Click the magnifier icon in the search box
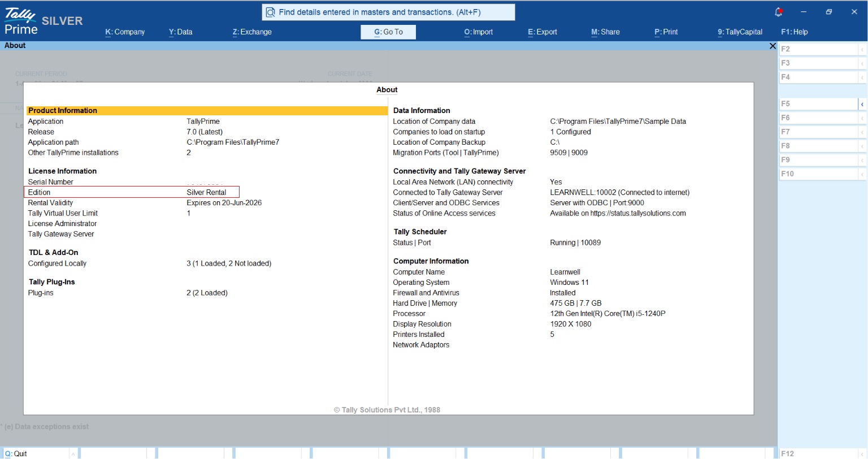The height and width of the screenshot is (459, 868). pos(270,12)
